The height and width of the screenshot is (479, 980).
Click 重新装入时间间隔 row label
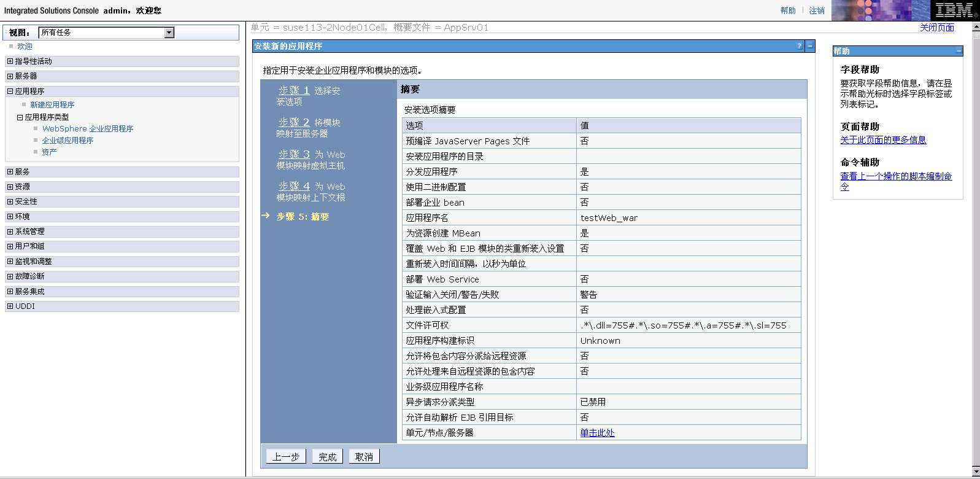click(466, 264)
